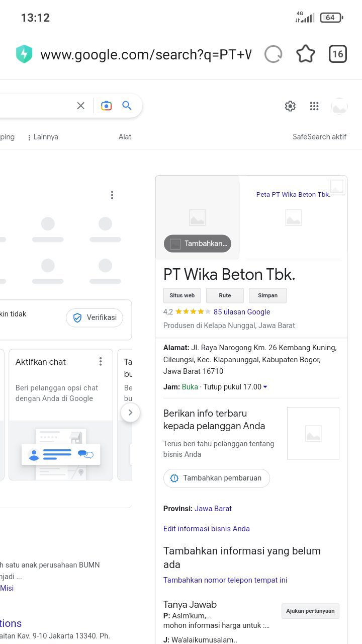Click Tambahkan pembaruan button
362x644 pixels.
click(217, 478)
